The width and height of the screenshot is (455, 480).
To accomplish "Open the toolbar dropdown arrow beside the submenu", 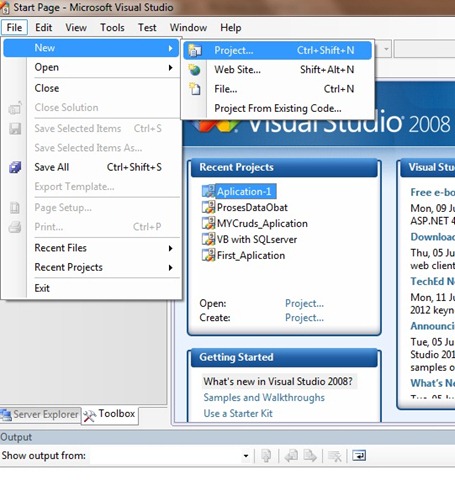I will (x=386, y=49).
